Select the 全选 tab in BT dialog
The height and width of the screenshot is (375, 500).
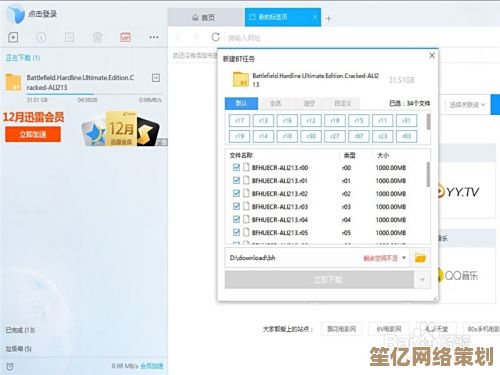tap(275, 103)
